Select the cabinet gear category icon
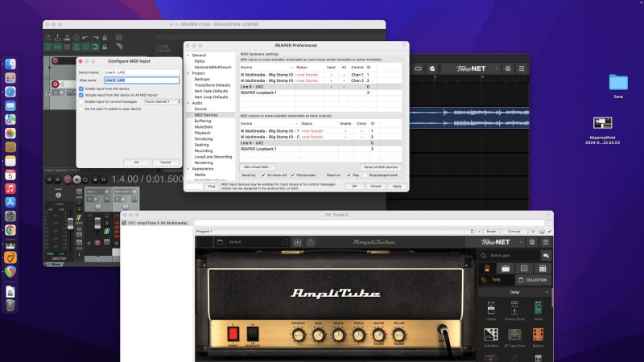 point(524,269)
